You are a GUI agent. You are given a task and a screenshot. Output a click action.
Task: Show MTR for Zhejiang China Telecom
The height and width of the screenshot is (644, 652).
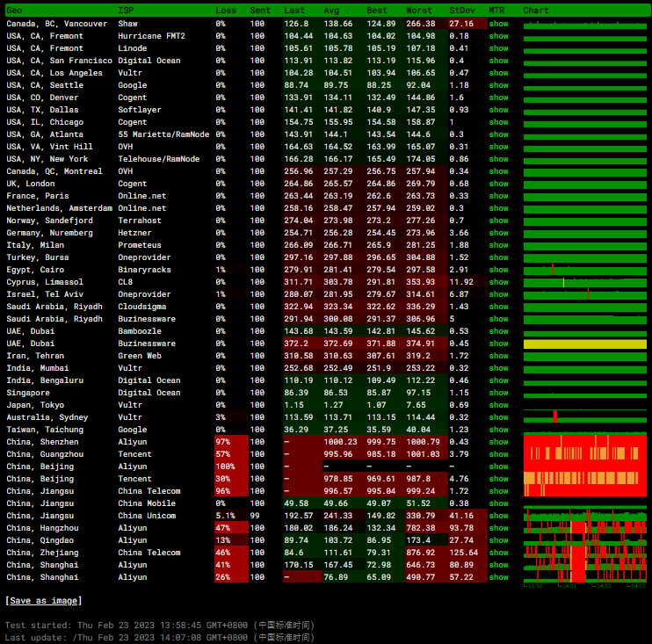click(498, 553)
